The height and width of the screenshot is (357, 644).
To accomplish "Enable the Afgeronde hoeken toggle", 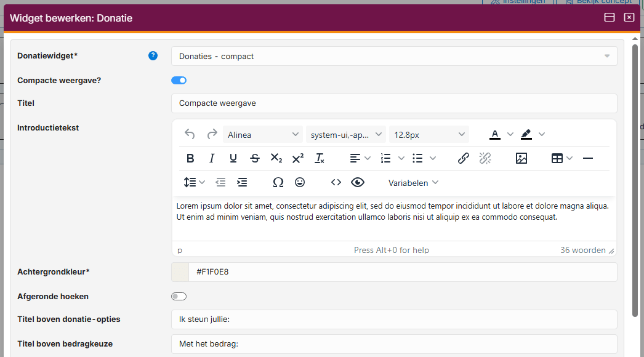I will (x=179, y=297).
